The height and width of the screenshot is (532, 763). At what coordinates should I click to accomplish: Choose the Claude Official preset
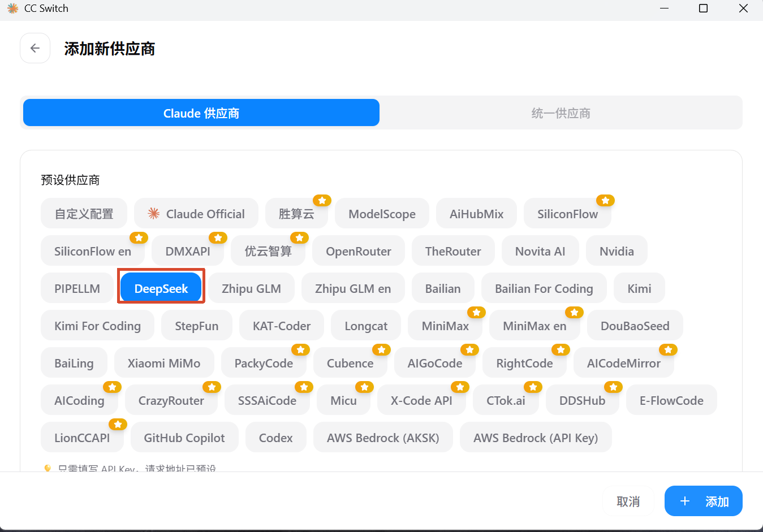click(196, 214)
